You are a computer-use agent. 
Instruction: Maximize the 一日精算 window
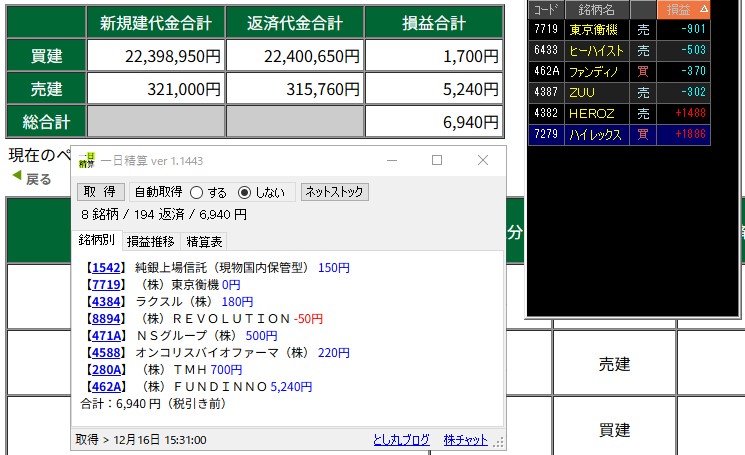tap(436, 160)
